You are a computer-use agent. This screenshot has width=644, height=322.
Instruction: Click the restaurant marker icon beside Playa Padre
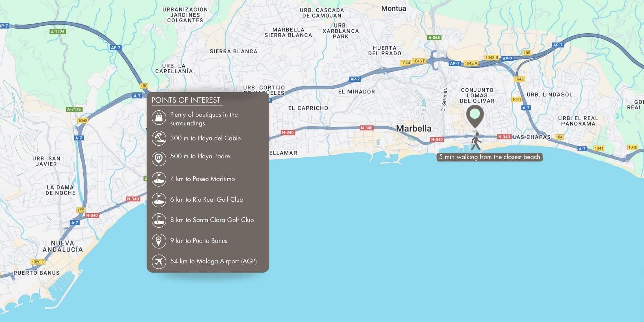coord(160,158)
